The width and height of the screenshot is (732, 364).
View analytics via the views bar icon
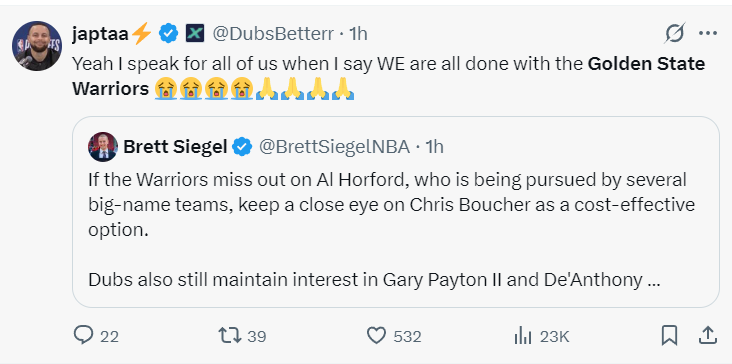pyautogui.click(x=523, y=336)
